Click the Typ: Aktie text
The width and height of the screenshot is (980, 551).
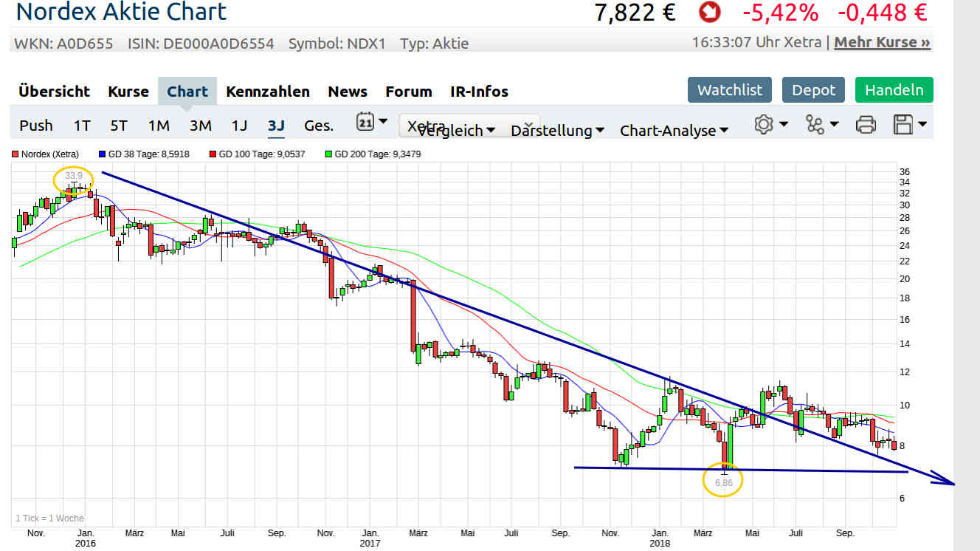(x=435, y=44)
